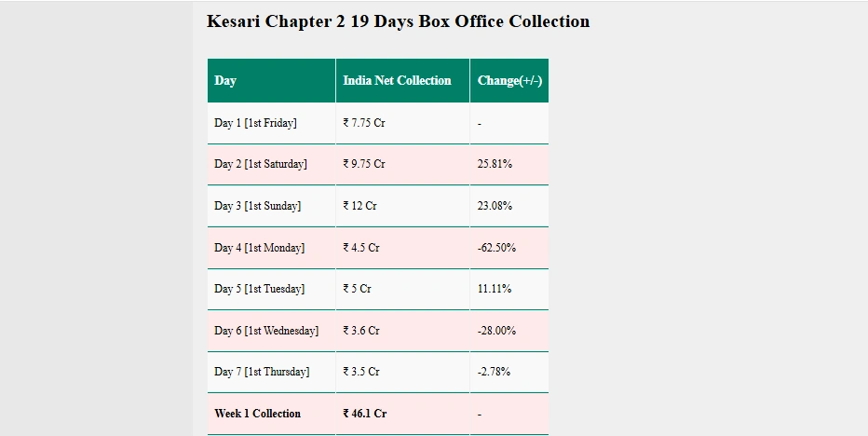This screenshot has height=436, width=868.
Task: Click the ₹ 12 Cr collection cell
Action: click(x=402, y=206)
